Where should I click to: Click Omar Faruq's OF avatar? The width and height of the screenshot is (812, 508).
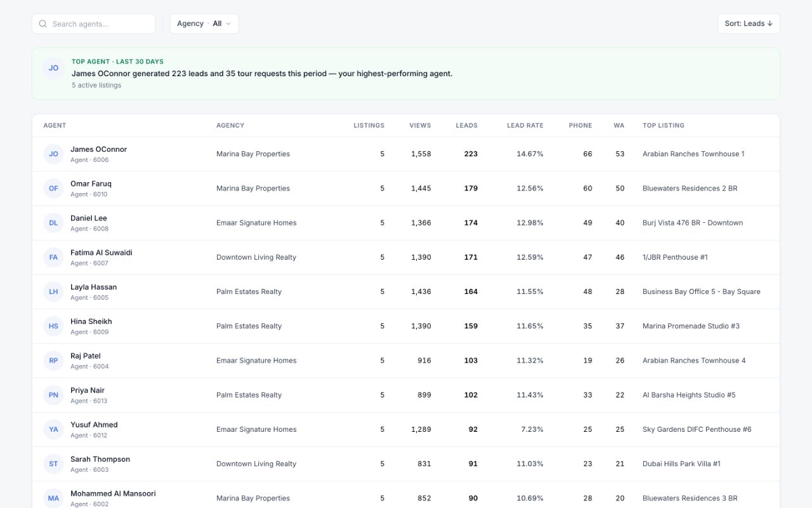pyautogui.click(x=53, y=189)
